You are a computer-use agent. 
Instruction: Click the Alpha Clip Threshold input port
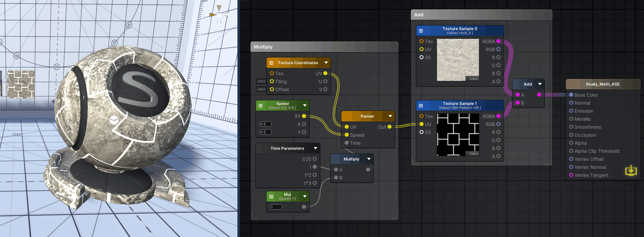(x=571, y=151)
